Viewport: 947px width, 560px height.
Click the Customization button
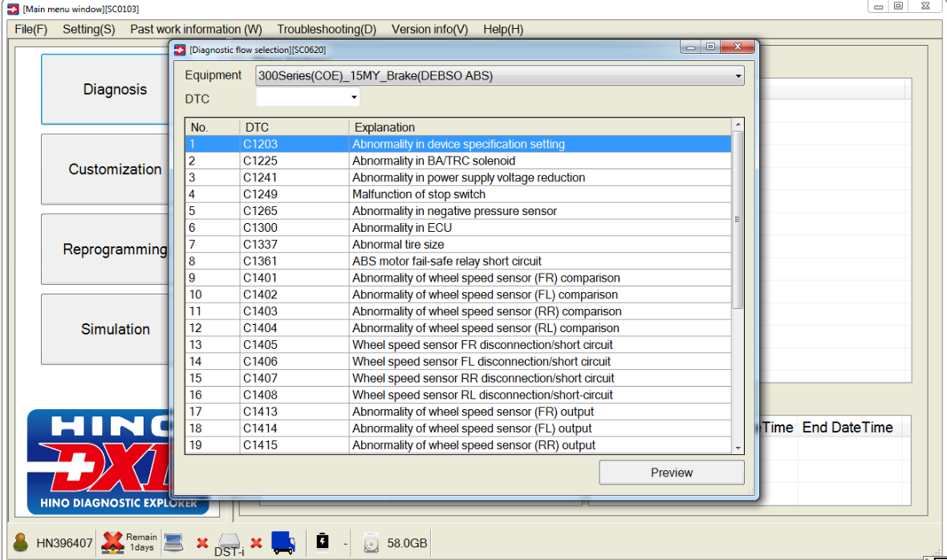pos(115,169)
